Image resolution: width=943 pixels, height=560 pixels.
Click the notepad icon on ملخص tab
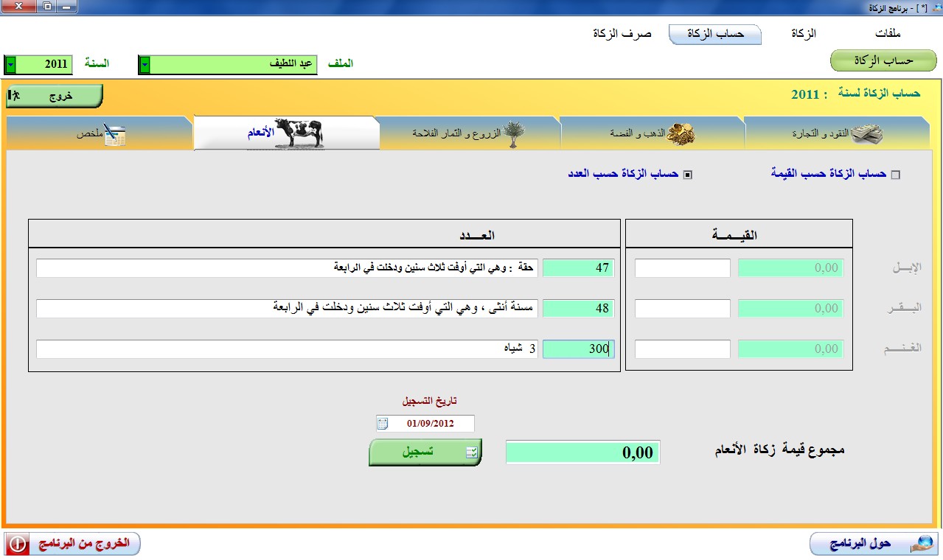point(114,135)
